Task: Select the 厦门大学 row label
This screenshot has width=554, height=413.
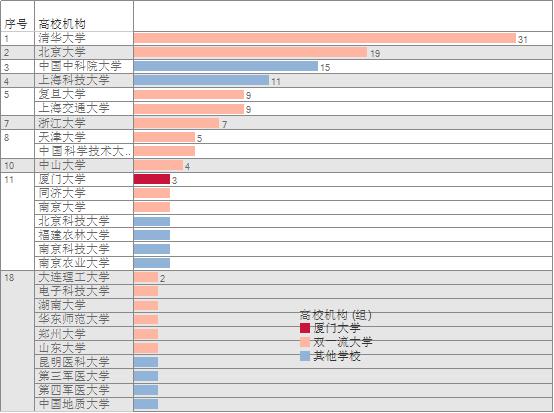Action: [62, 179]
